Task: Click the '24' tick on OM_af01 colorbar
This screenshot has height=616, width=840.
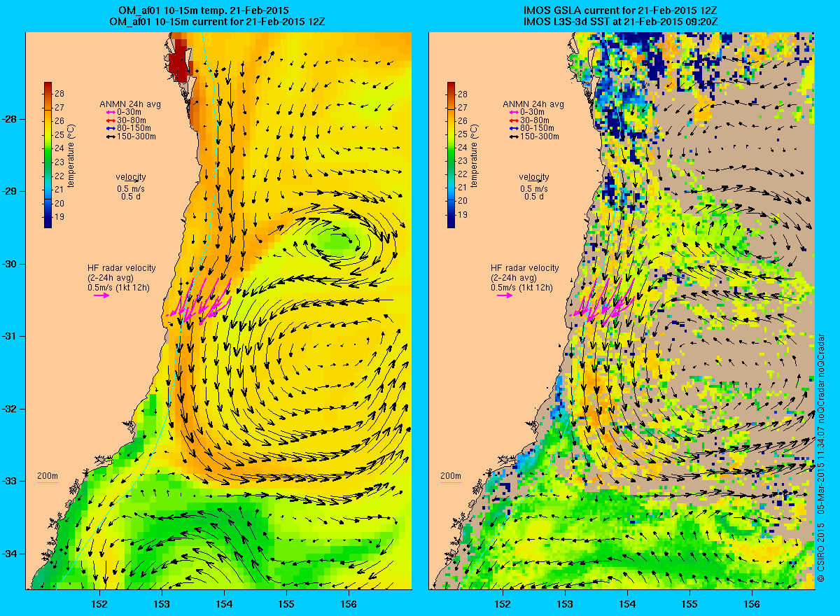Action: [x=59, y=148]
